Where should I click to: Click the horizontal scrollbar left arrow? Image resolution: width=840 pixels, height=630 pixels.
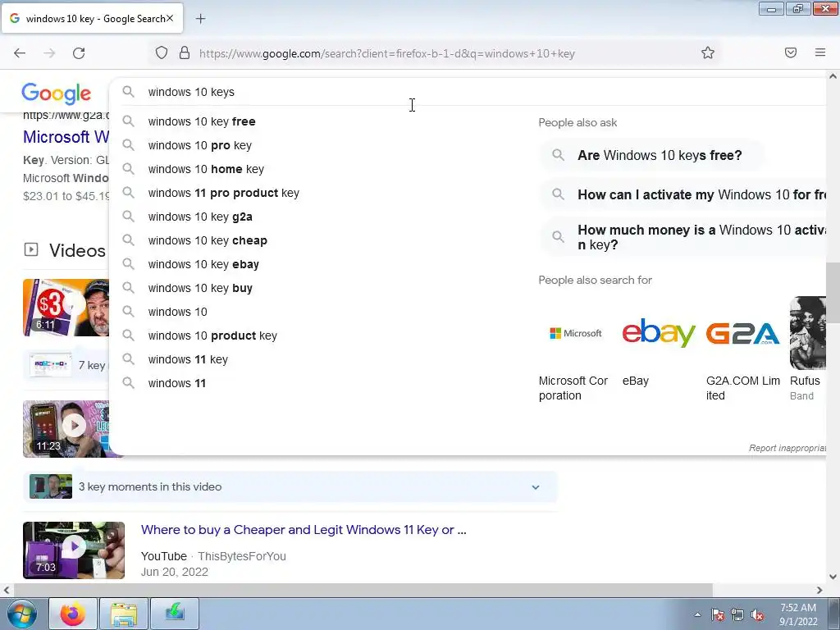pos(7,590)
